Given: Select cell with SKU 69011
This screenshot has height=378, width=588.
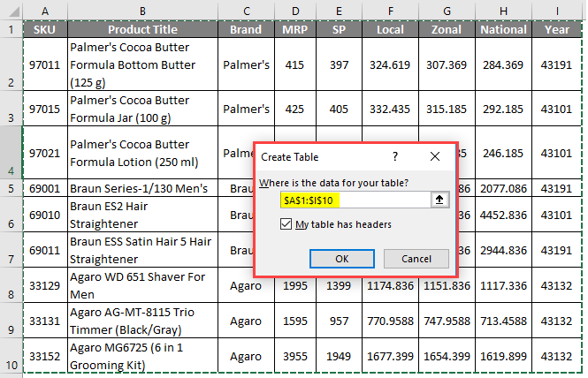Looking at the screenshot, I should click(x=45, y=250).
